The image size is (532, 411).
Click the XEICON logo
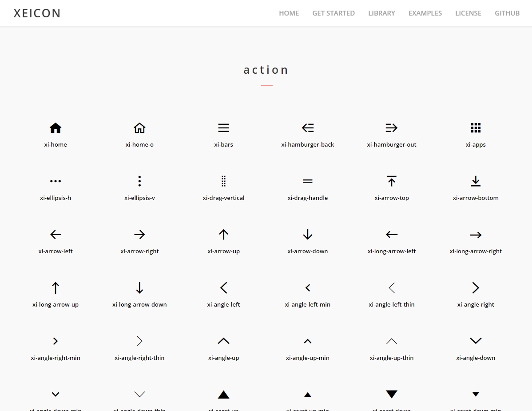coord(37,13)
